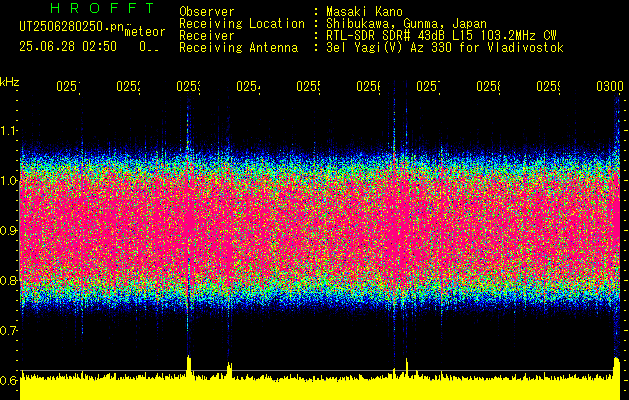629x400 pixels.
Task: Click the 0300 time marker
Action: [610, 86]
